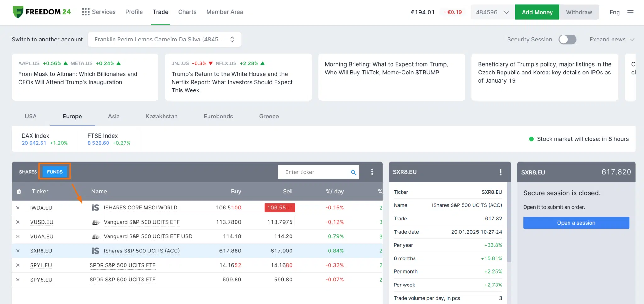644x304 pixels.
Task: Remove SPY5.EU with its X icon
Action: (x=18, y=280)
